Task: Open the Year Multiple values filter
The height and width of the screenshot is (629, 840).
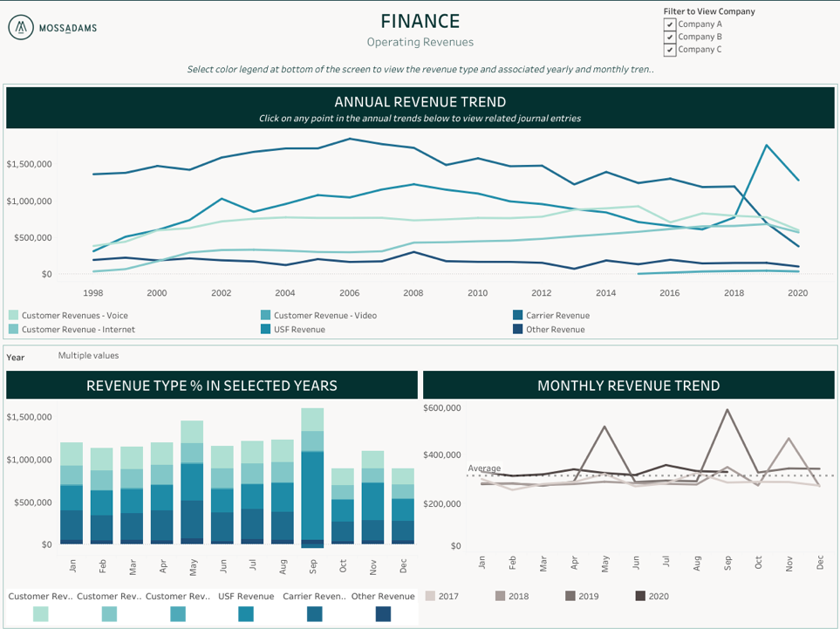Action: (x=87, y=356)
